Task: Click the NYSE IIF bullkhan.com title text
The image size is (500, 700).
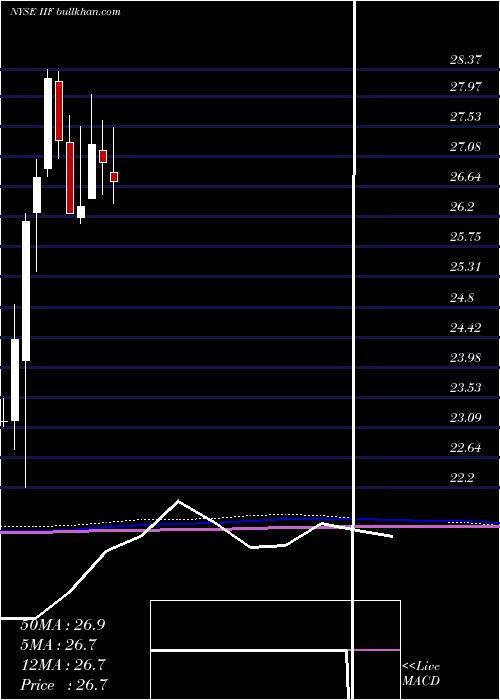Action: [65, 12]
